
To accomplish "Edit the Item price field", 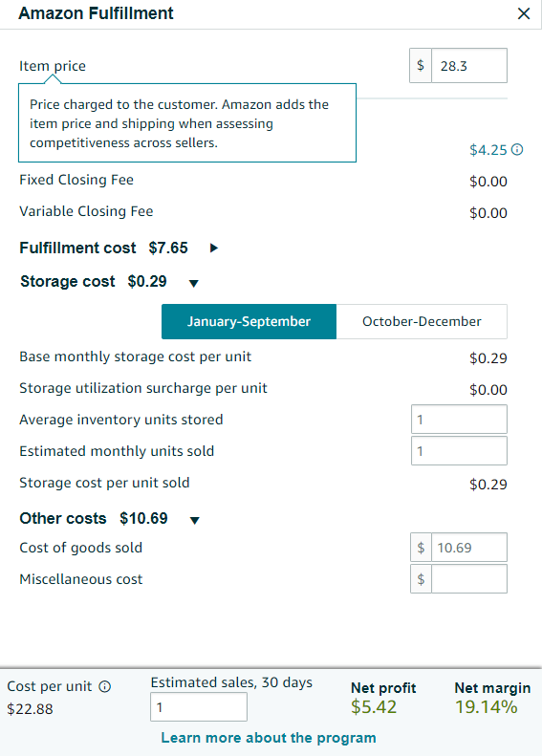I will pyautogui.click(x=469, y=66).
